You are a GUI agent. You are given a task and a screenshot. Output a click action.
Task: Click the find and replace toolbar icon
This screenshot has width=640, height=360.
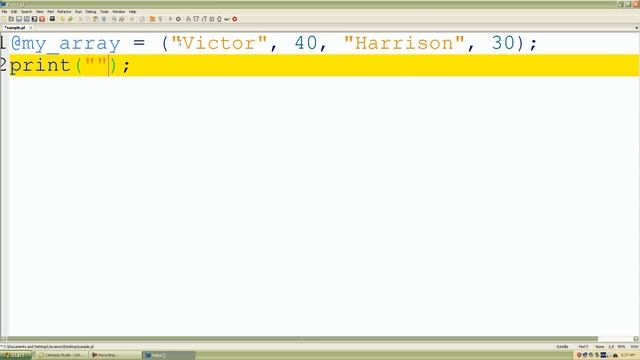point(122,19)
